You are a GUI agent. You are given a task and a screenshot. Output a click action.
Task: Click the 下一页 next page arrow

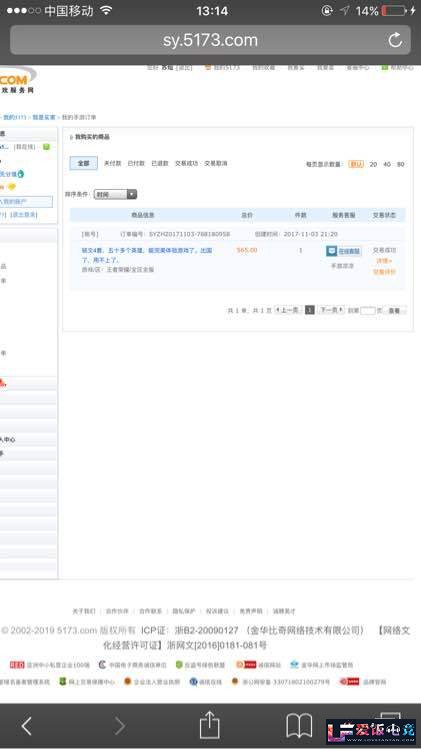[332, 310]
